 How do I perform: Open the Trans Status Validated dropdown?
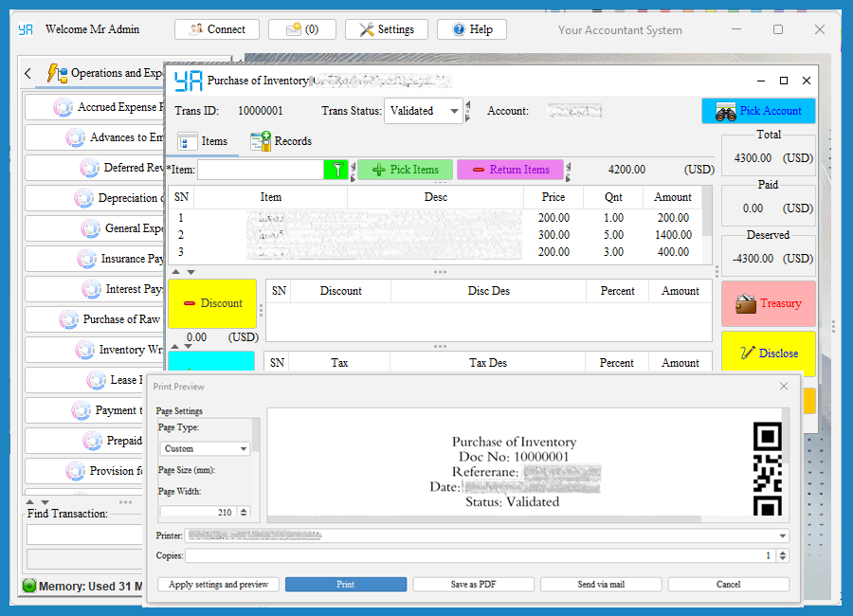pos(424,111)
